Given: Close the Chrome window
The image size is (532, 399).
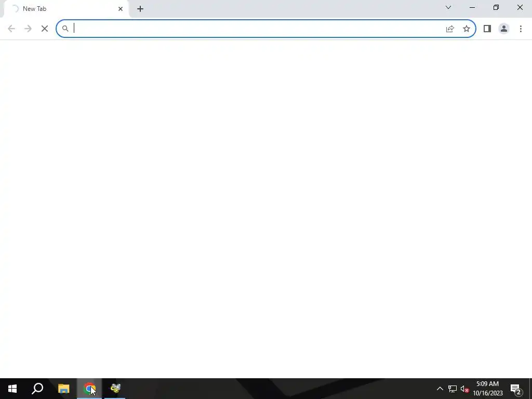Looking at the screenshot, I should tap(520, 7).
